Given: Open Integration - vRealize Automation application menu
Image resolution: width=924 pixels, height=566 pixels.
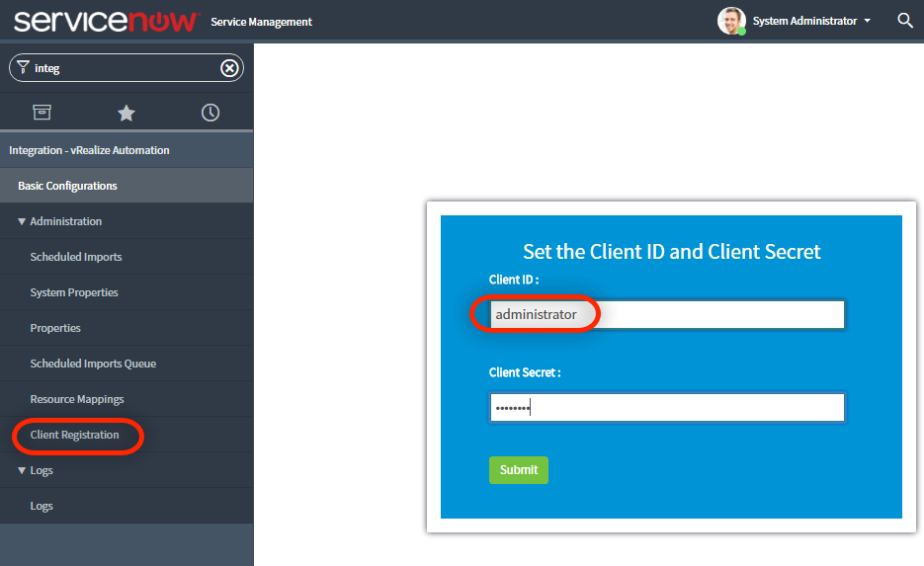Looking at the screenshot, I should coord(89,150).
